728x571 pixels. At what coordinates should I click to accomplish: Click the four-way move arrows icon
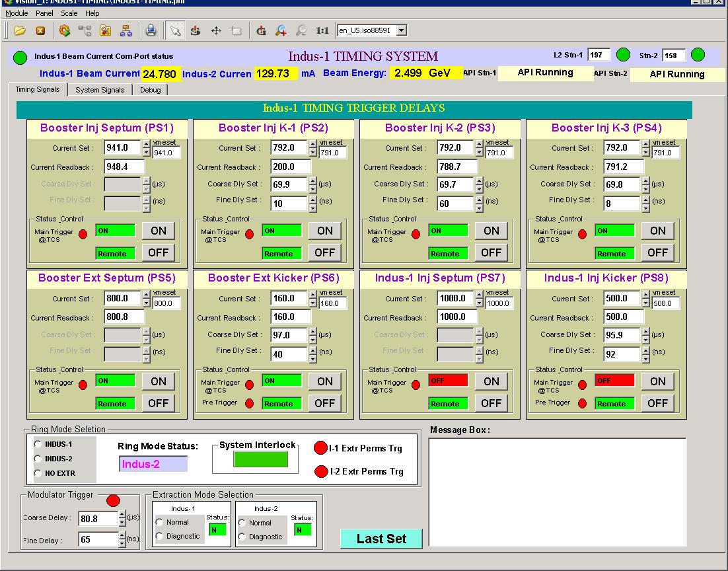click(216, 30)
